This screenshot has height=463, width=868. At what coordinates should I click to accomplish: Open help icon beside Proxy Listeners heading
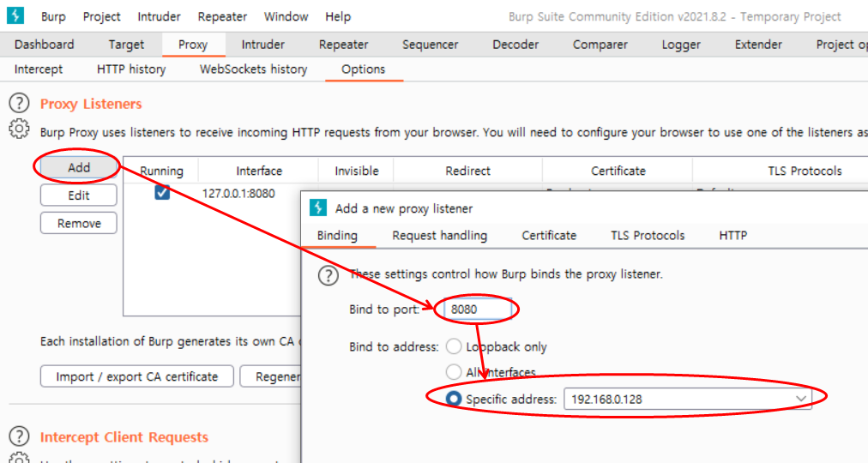click(19, 103)
